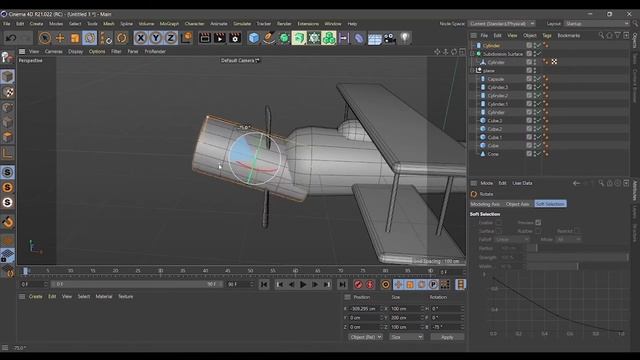Click Play Forwards button in timeline
The height and width of the screenshot is (360, 640).
[x=303, y=284]
